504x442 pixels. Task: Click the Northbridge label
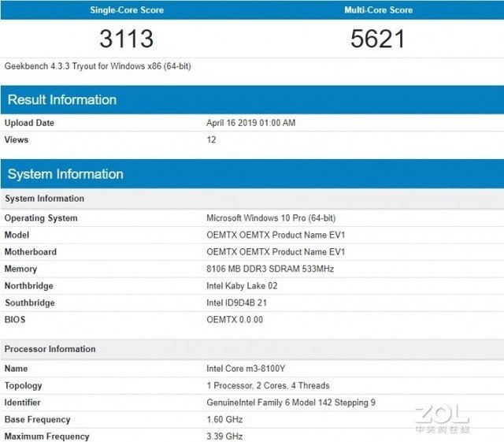pos(29,286)
